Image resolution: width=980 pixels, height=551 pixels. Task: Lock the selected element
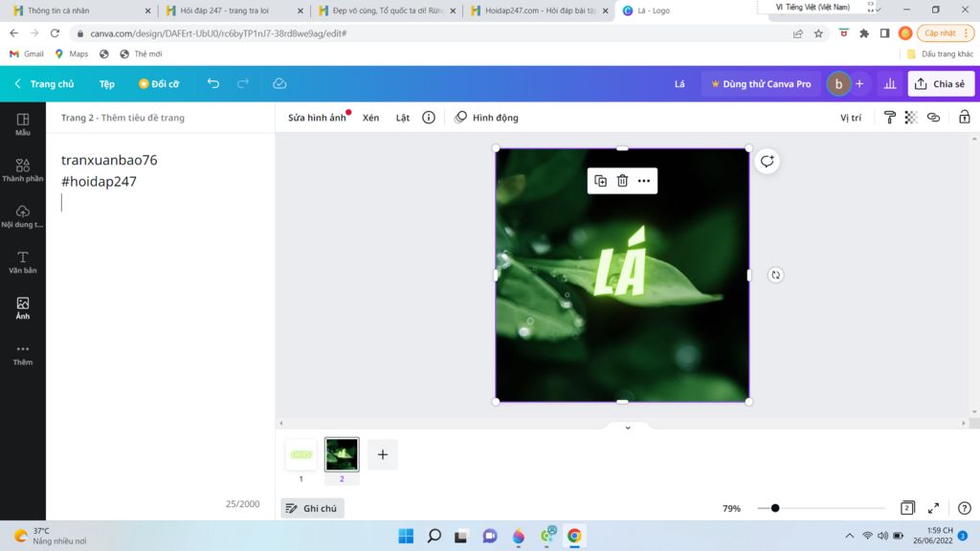pos(965,118)
